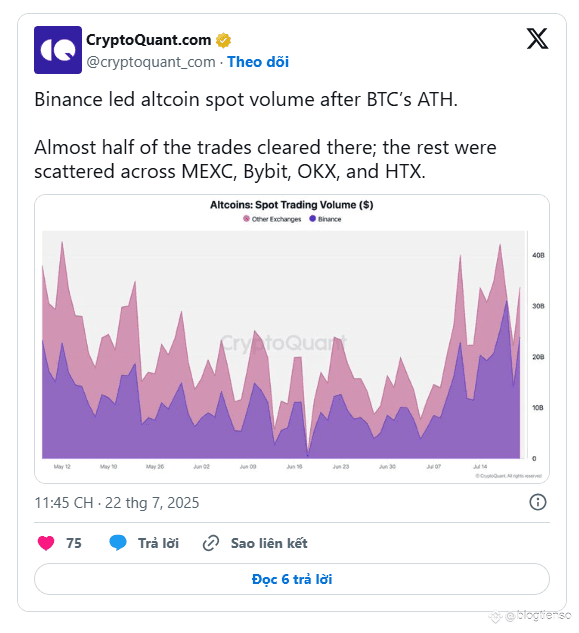
Task: Like the tweet with heart icon
Action: tap(46, 543)
